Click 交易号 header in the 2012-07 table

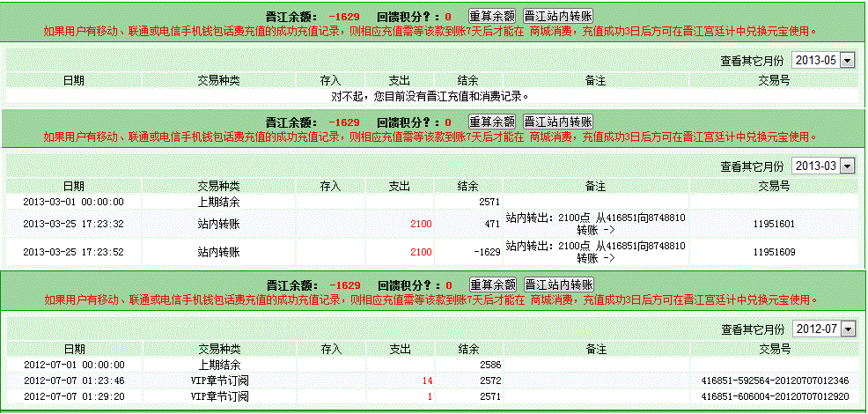click(x=775, y=349)
